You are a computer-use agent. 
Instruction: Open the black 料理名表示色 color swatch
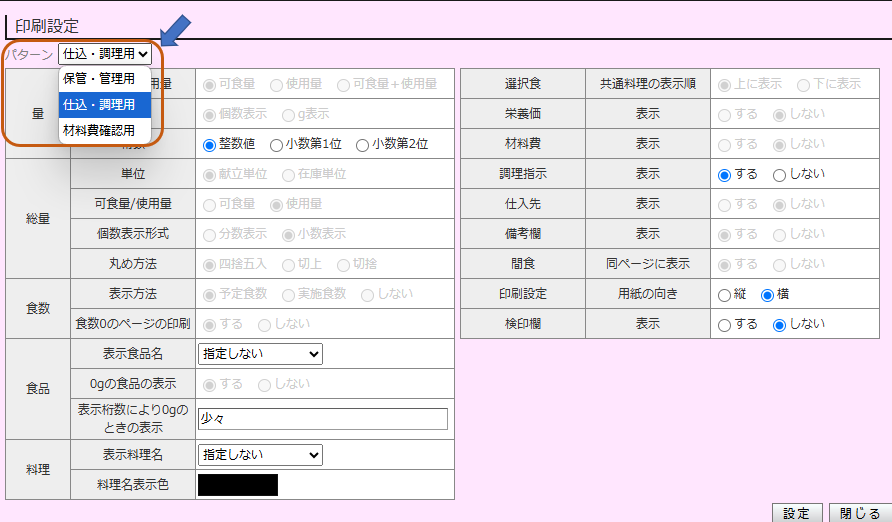point(238,485)
